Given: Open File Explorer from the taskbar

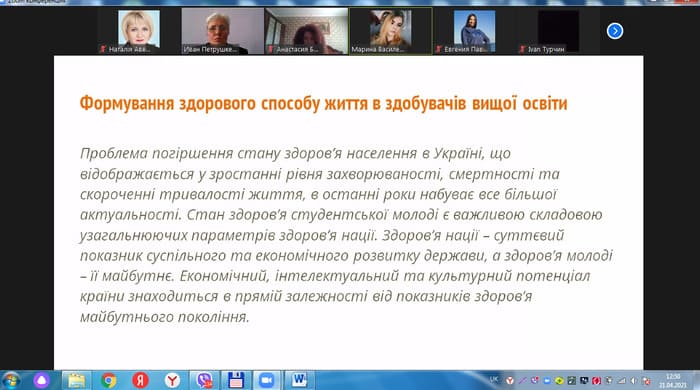Looking at the screenshot, I should pyautogui.click(x=76, y=381).
